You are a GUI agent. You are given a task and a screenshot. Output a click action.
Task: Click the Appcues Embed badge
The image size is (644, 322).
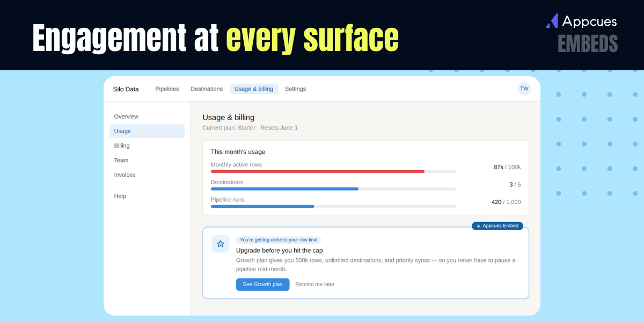tap(497, 226)
